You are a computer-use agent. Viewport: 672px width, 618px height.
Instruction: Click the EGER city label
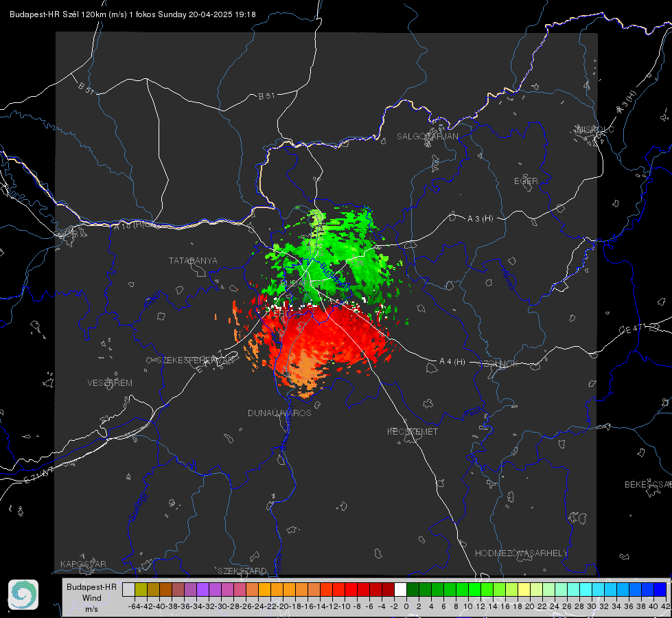coord(526,181)
